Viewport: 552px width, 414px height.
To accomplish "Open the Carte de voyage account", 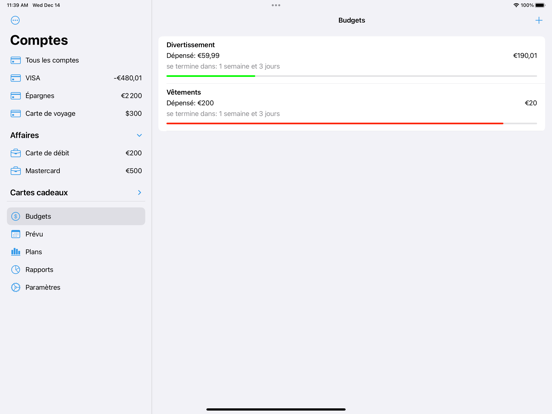I will [76, 113].
